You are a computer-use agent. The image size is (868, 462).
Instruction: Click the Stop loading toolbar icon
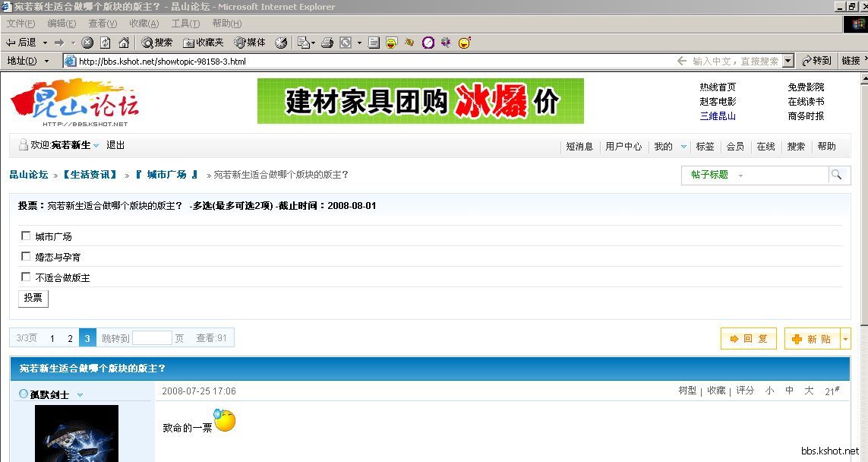(x=87, y=43)
